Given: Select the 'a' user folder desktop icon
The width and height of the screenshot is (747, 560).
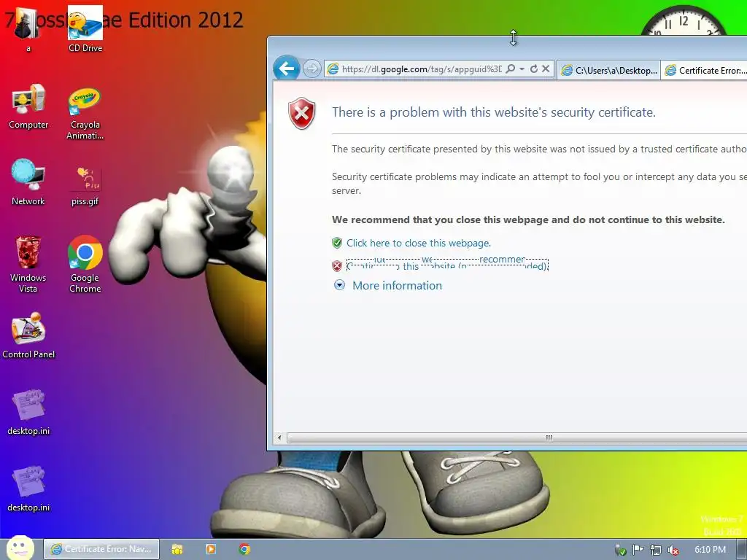Looking at the screenshot, I should tap(28, 29).
